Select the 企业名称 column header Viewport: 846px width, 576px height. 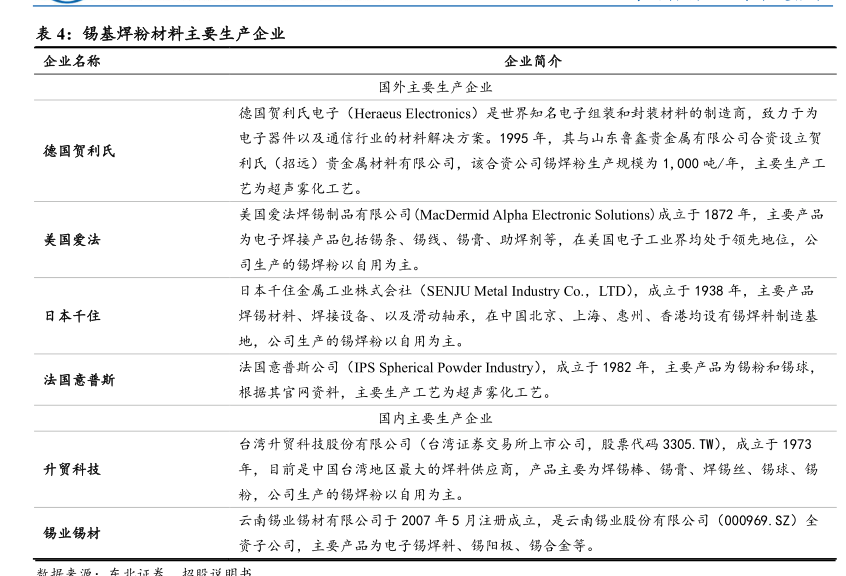[x=72, y=61]
